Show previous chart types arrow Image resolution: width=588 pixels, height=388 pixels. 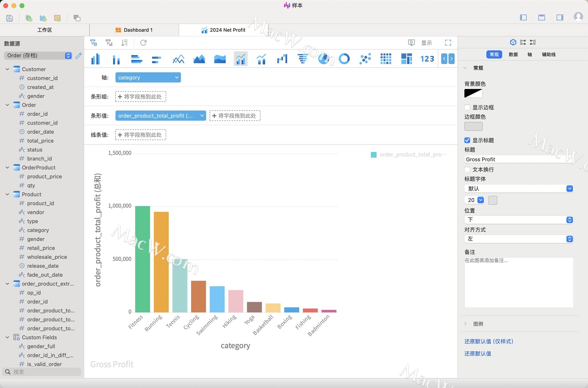[x=444, y=59]
